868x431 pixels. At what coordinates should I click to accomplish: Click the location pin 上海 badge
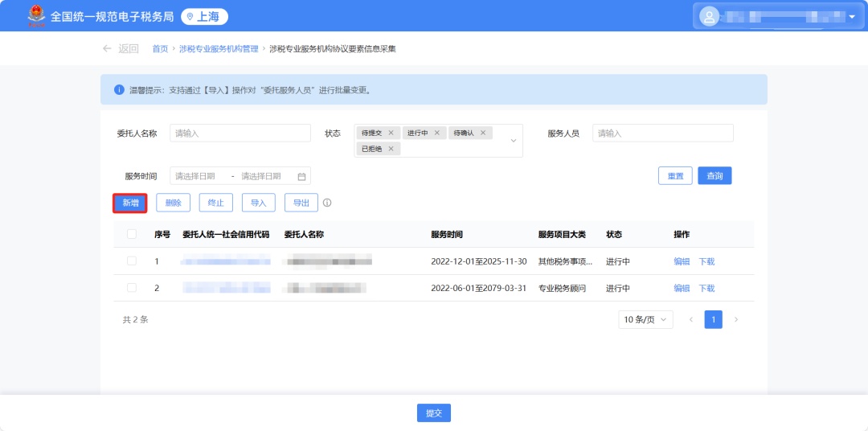[x=204, y=16]
